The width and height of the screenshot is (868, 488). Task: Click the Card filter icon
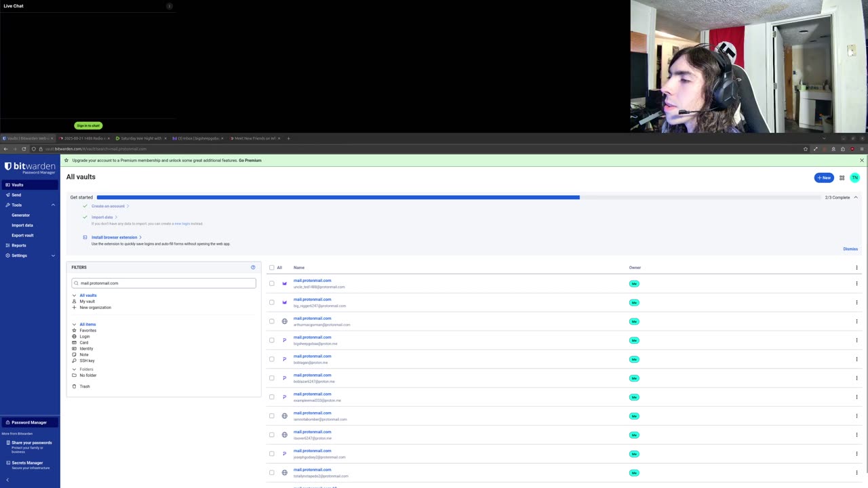pyautogui.click(x=75, y=342)
